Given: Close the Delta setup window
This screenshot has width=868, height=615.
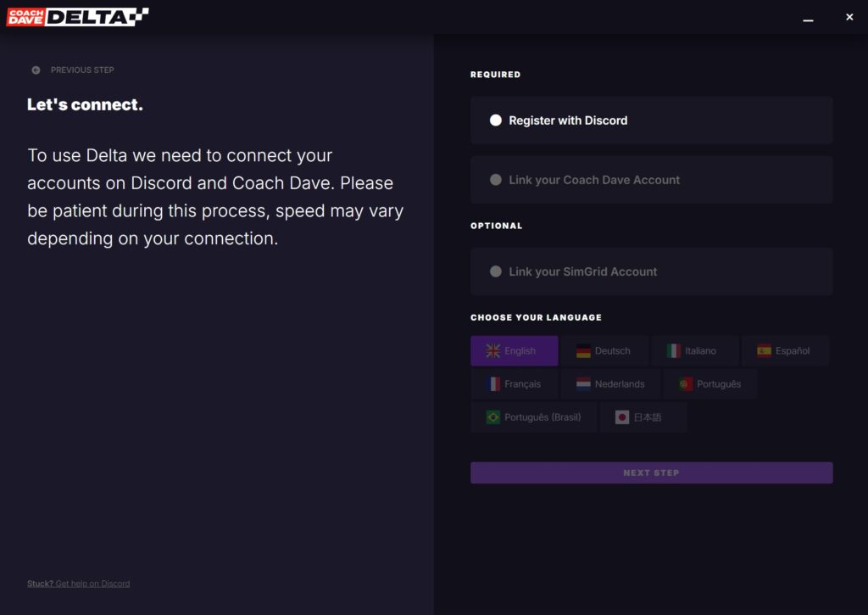Looking at the screenshot, I should pos(849,17).
